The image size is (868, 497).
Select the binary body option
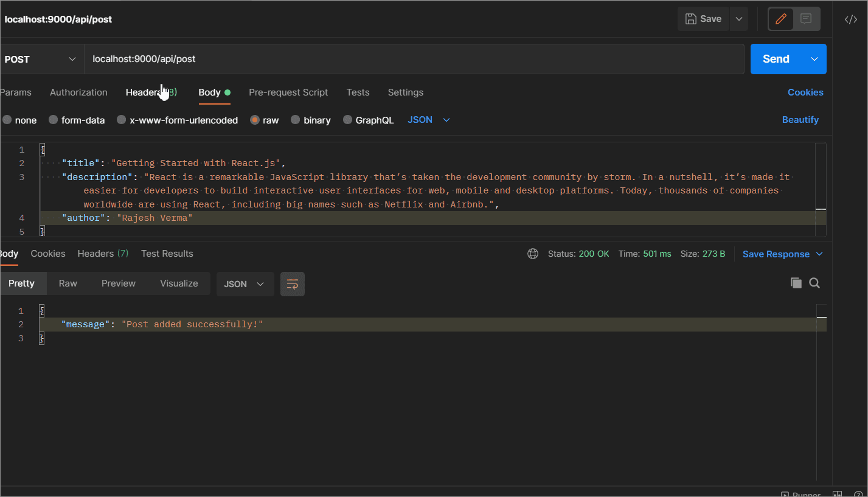(296, 120)
